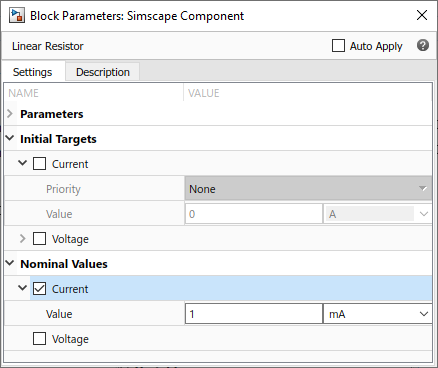The image size is (438, 368).
Task: Open the Priority None dropdown
Action: click(x=308, y=189)
